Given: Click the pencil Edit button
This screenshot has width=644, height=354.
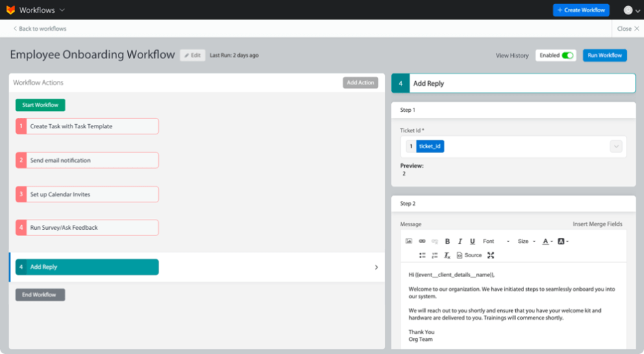Looking at the screenshot, I should [193, 55].
